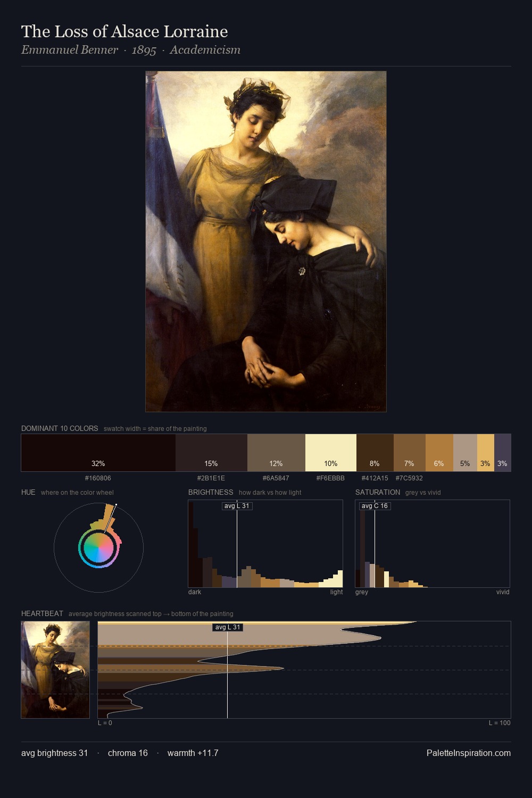Click the "DOMINANT 10 COLORS" heading

60,428
